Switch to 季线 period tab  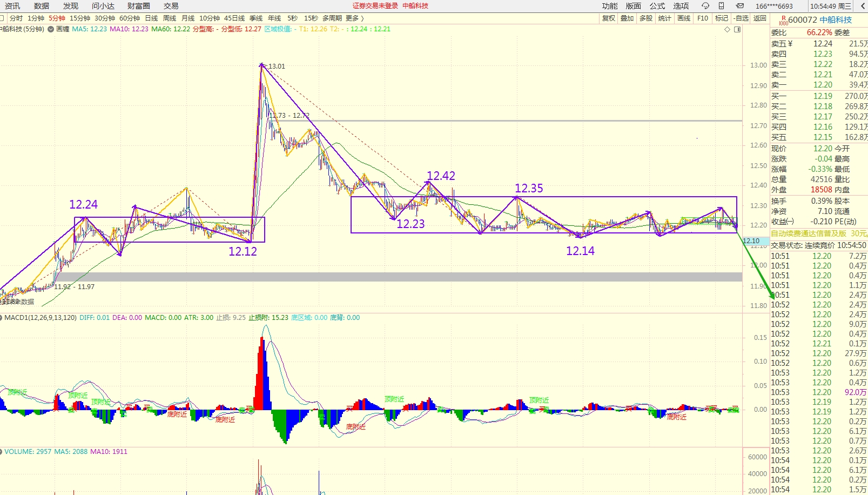pyautogui.click(x=256, y=18)
